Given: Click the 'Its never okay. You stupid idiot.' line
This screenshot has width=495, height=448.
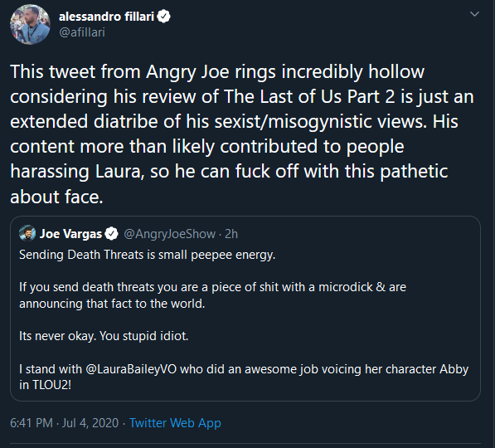Looking at the screenshot, I should tap(104, 336).
